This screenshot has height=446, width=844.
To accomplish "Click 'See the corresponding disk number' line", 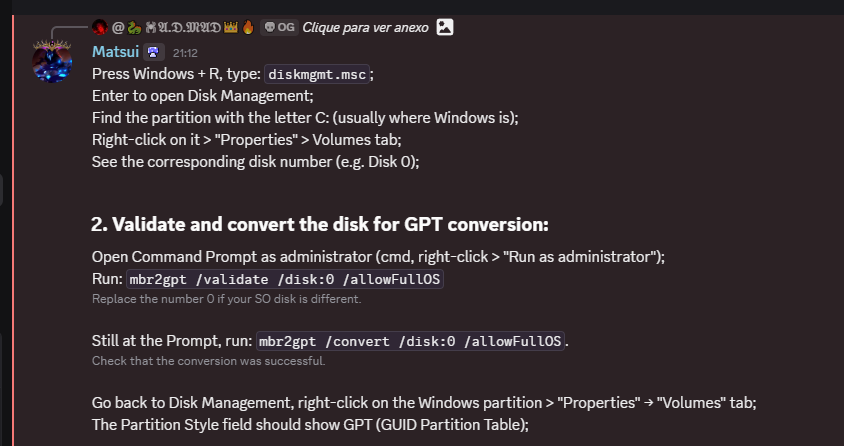I will pos(255,160).
